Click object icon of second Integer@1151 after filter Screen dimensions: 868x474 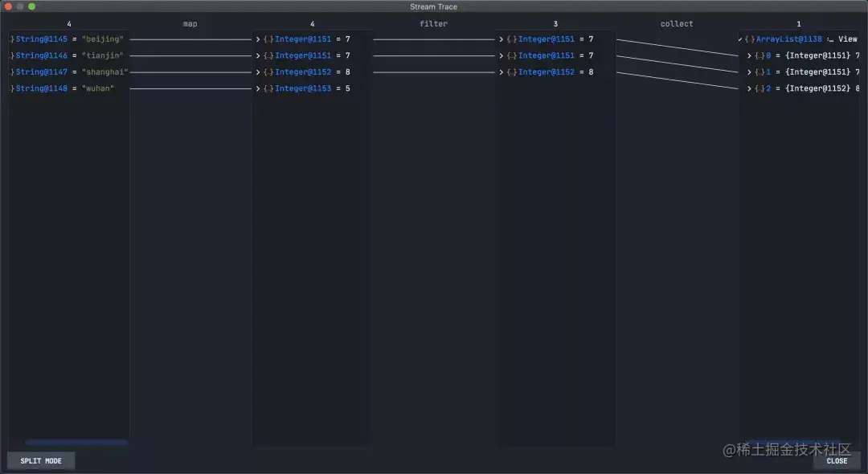coord(511,56)
